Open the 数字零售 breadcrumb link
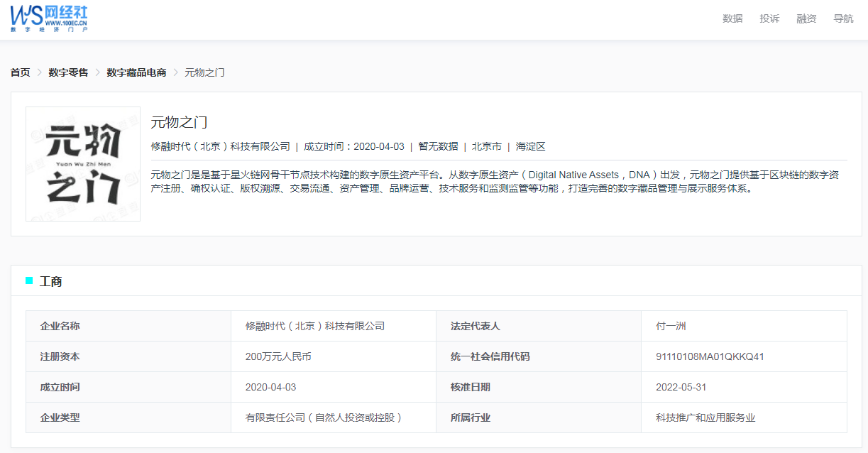Screen dimensions: 868x453 point(68,72)
